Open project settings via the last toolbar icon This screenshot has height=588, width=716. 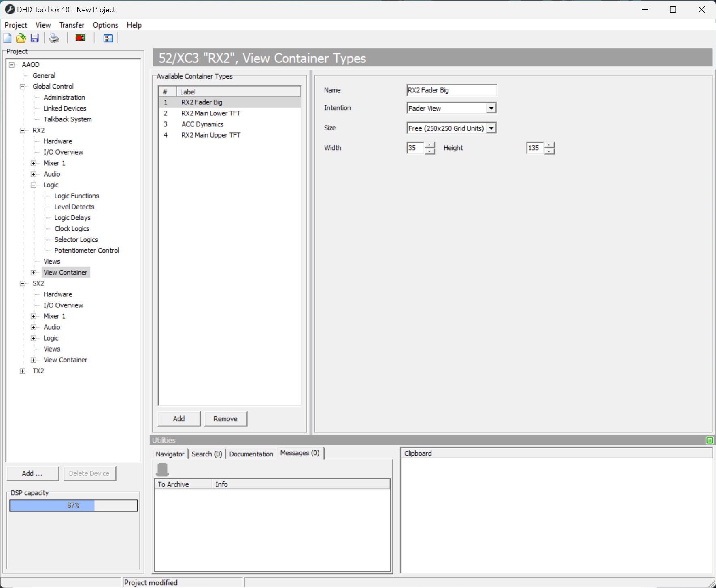(x=107, y=38)
